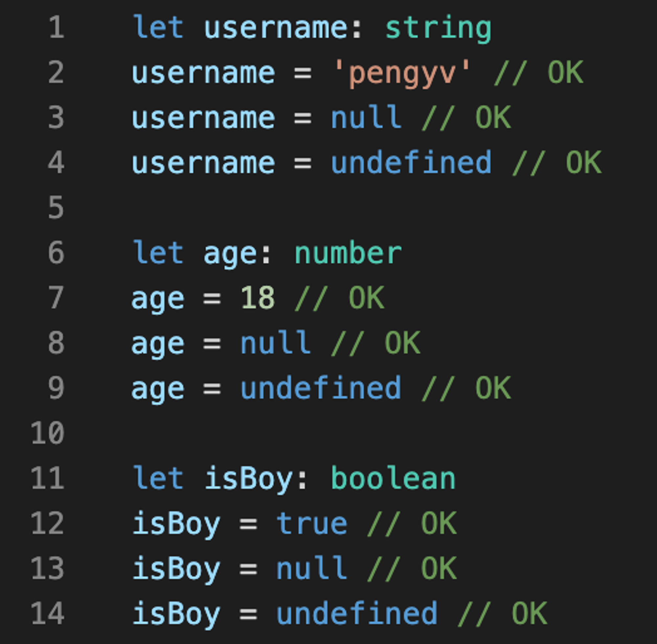
Task: Click the true value on line 12
Action: [x=312, y=523]
